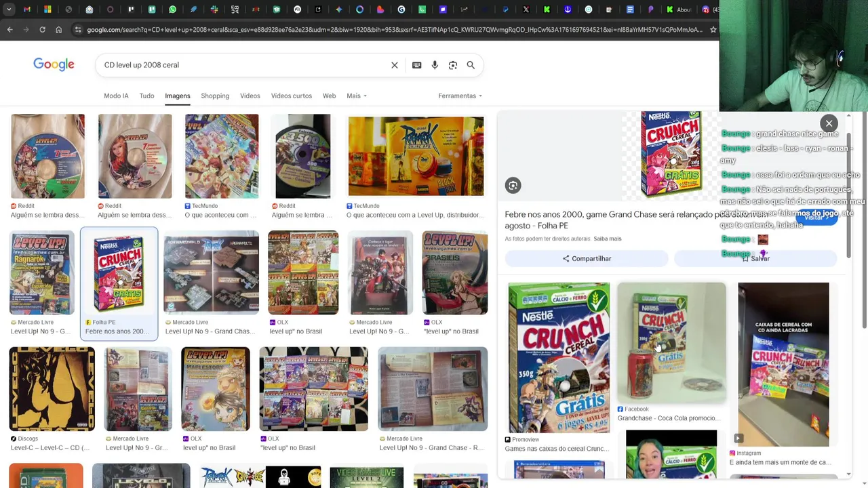Close the image preview panel

click(x=829, y=123)
